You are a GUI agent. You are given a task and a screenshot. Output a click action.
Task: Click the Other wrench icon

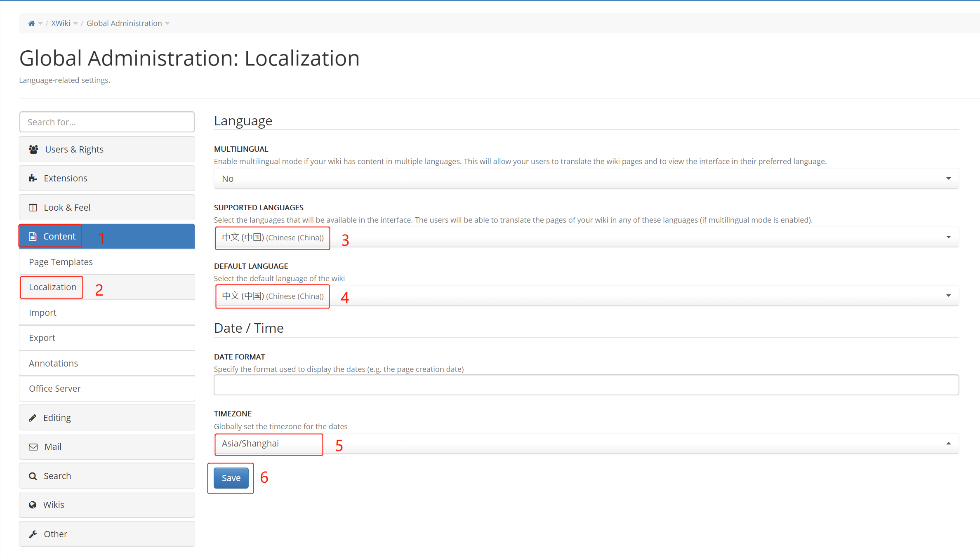pos(33,534)
